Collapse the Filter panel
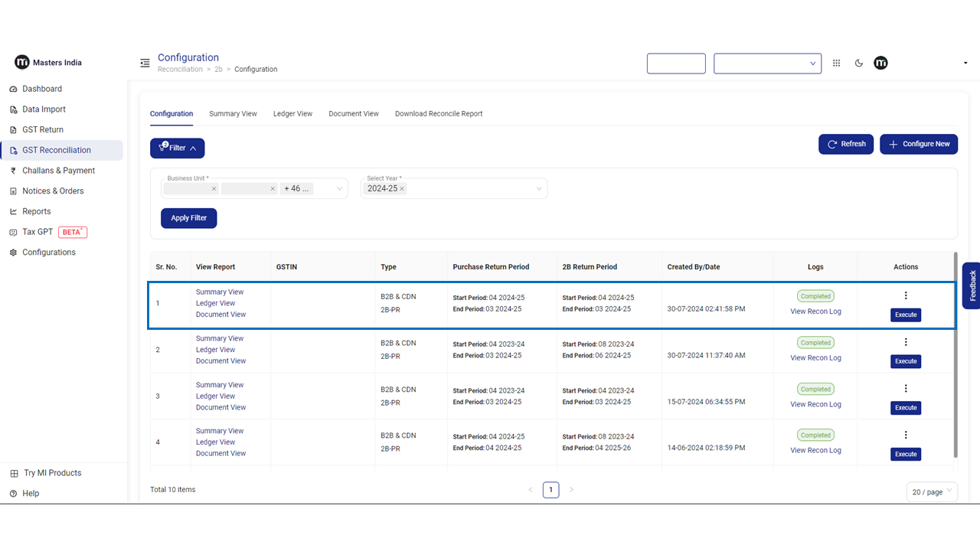980x551 pixels. (178, 148)
